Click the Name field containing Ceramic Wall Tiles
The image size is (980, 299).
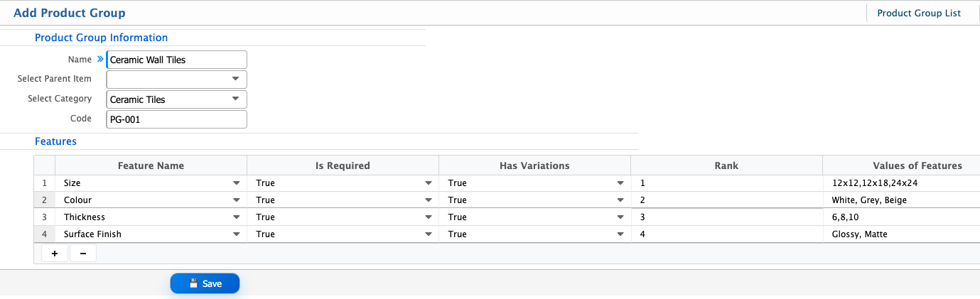click(176, 60)
